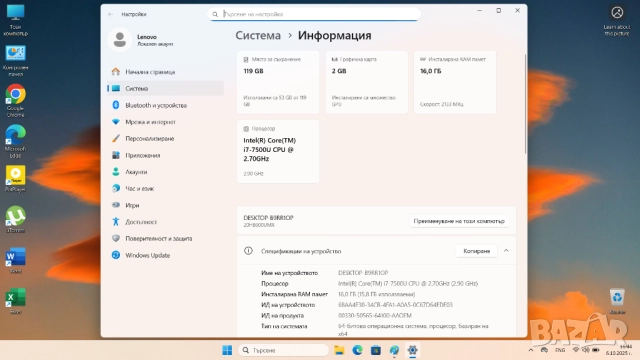Open Edge from the taskbar

(x=357, y=350)
